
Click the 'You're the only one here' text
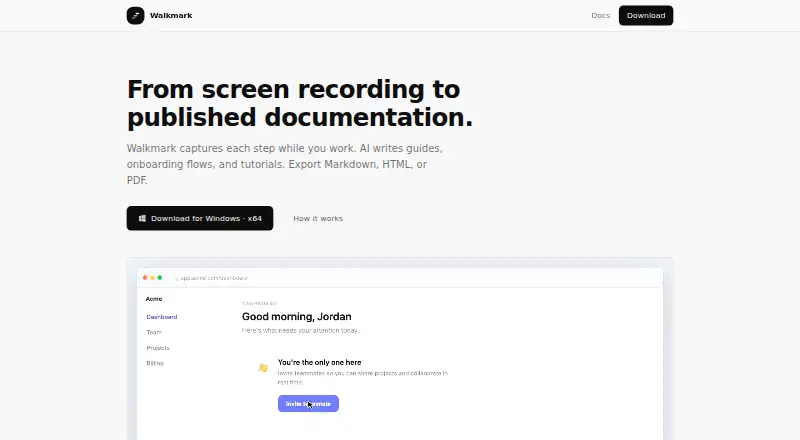(x=319, y=362)
